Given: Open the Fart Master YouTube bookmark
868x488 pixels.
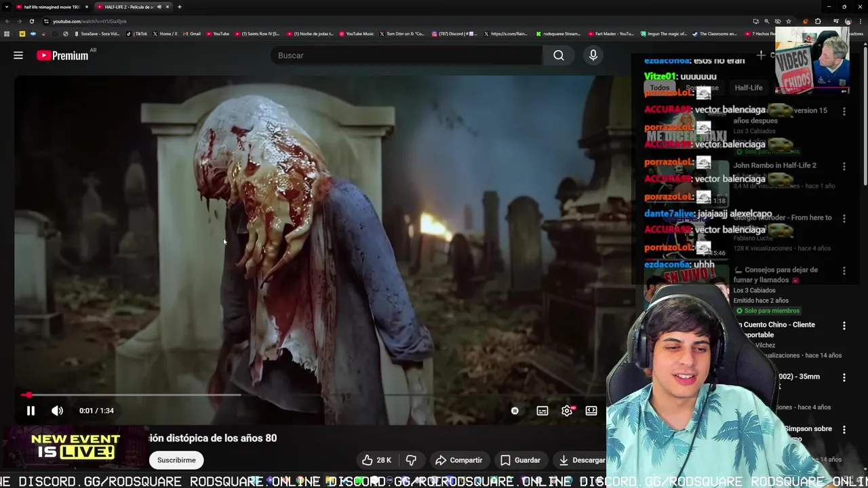Looking at the screenshot, I should [612, 34].
